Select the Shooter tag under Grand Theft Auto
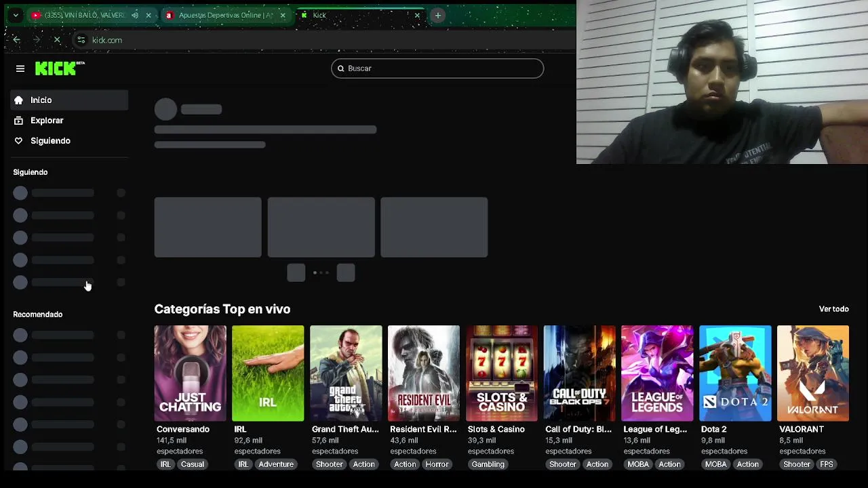This screenshot has width=868, height=488. 330,464
